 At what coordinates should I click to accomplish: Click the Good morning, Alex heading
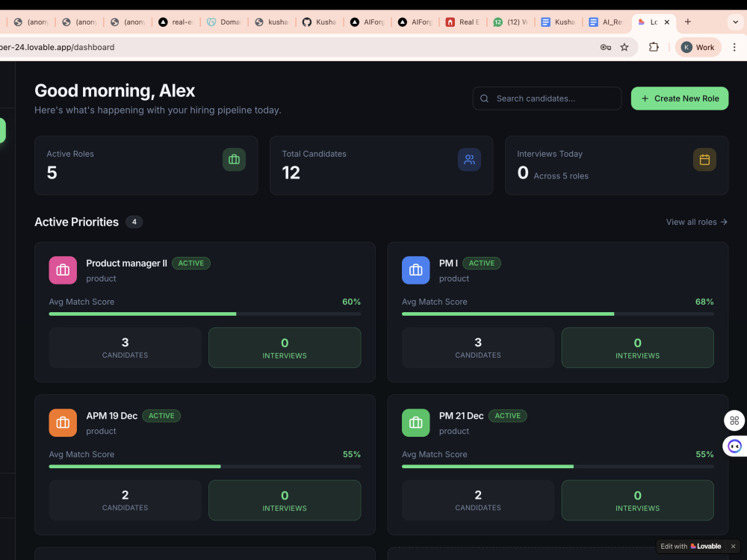click(115, 90)
